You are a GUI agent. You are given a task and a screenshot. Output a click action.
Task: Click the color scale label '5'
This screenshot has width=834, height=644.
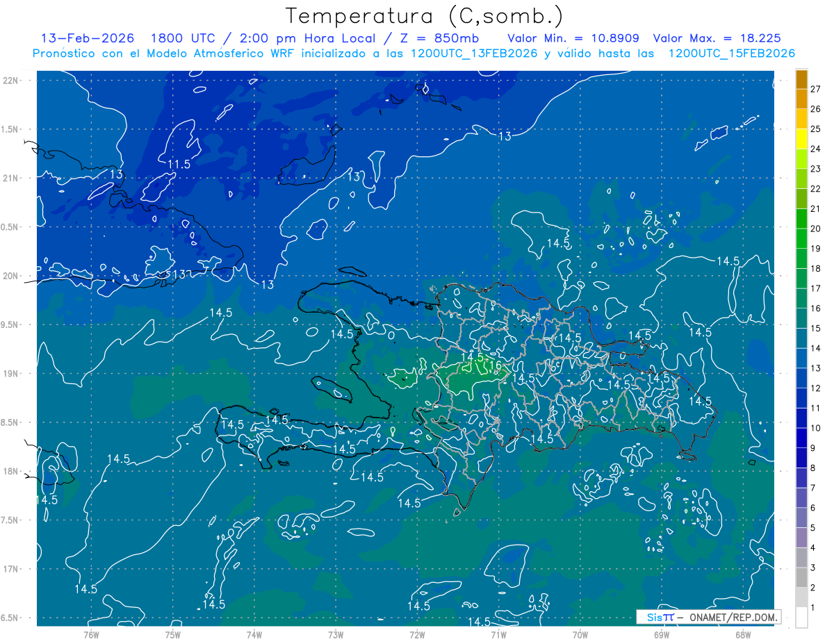tap(812, 528)
